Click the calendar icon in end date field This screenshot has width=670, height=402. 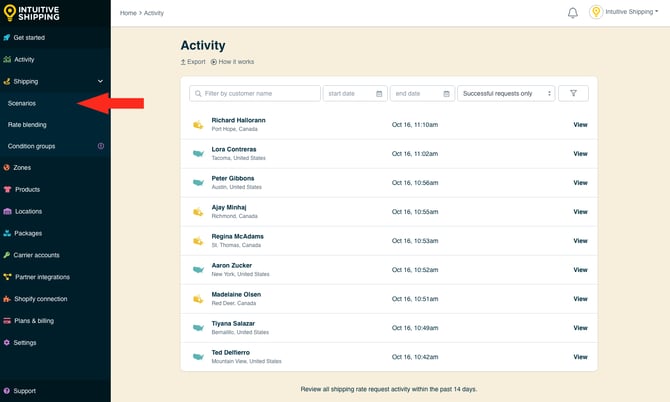(446, 93)
